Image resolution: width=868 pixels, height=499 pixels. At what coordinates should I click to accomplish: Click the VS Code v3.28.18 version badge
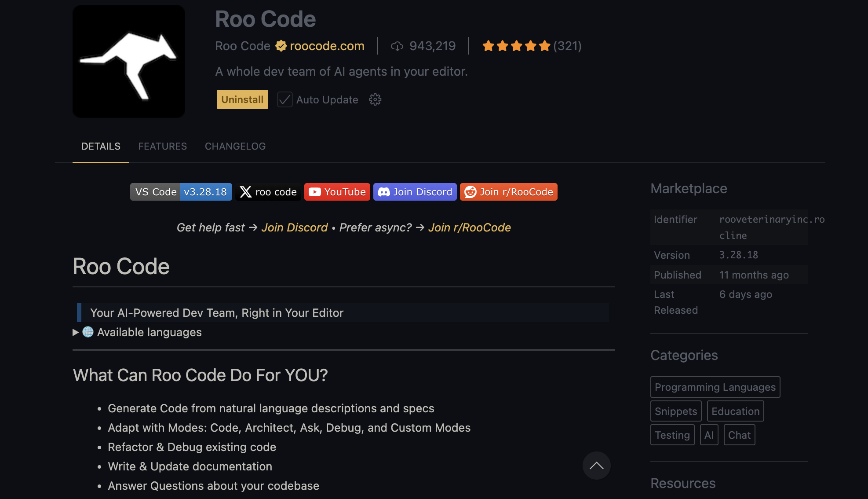pos(181,192)
